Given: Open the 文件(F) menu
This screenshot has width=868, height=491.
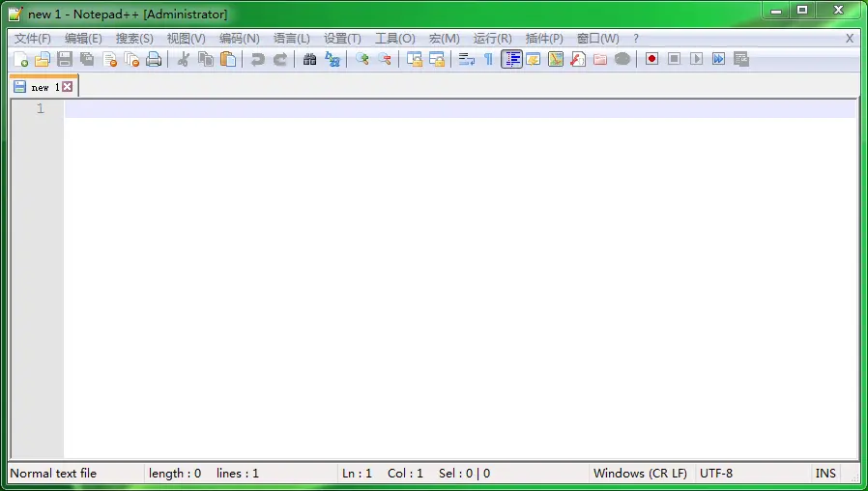Looking at the screenshot, I should tap(33, 39).
